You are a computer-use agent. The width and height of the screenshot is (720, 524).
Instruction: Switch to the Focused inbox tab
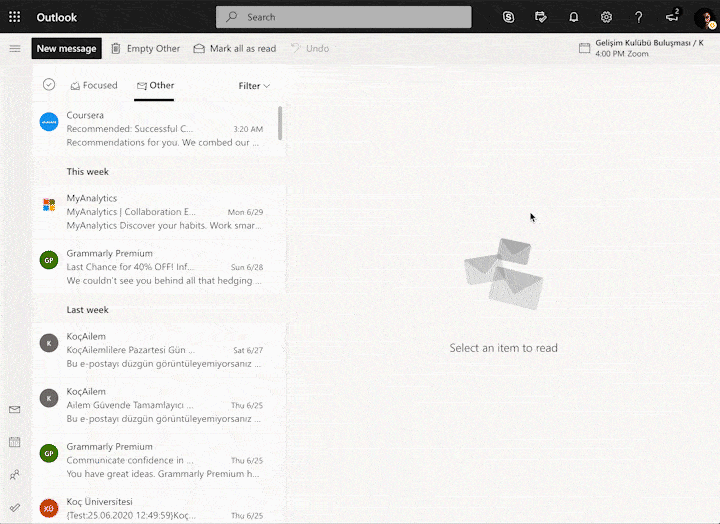pos(93,86)
